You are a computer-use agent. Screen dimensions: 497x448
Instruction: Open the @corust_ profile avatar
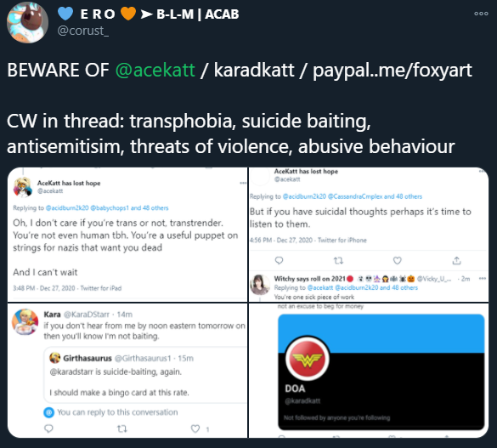click(x=27, y=22)
